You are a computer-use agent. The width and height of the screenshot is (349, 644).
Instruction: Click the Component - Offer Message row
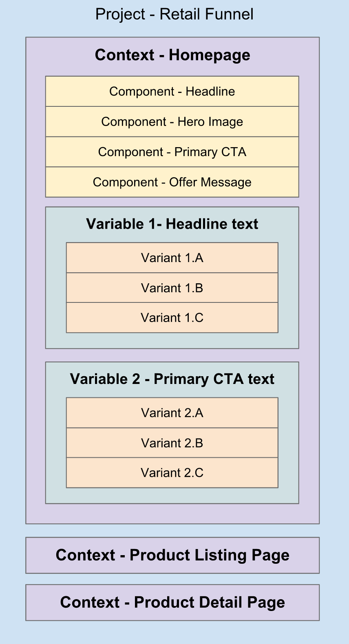[x=172, y=182]
